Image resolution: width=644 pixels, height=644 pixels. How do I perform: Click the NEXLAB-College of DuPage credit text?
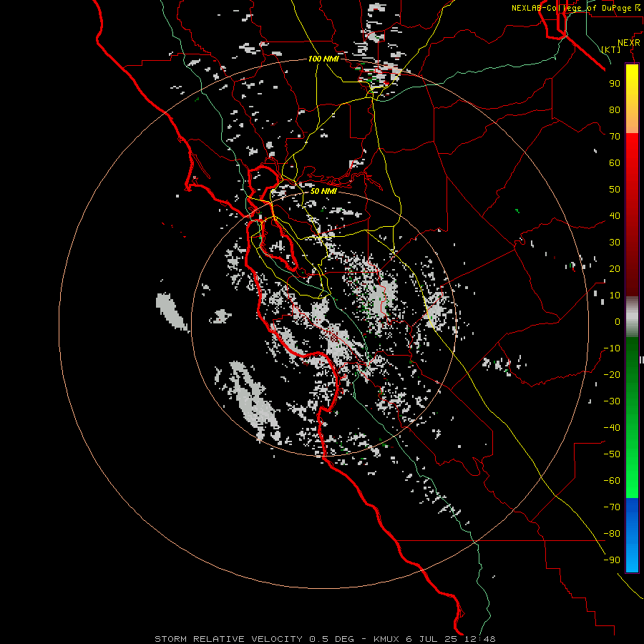click(x=575, y=8)
